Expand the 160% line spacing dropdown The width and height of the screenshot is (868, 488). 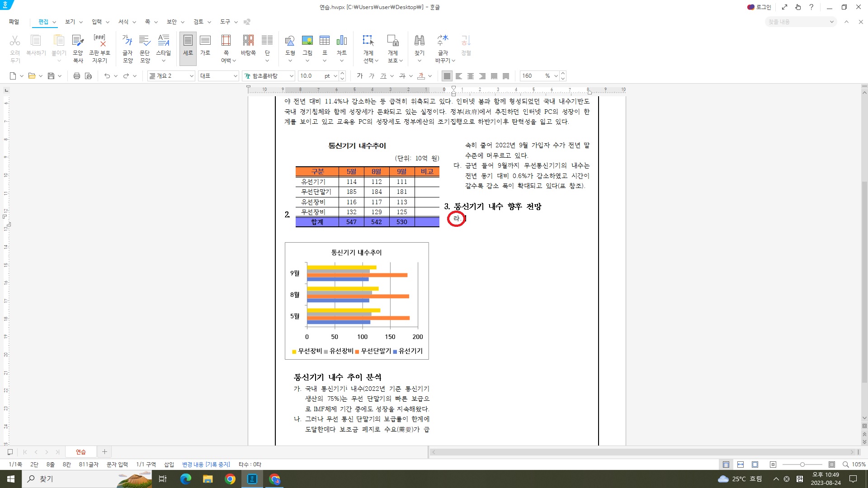click(x=556, y=76)
